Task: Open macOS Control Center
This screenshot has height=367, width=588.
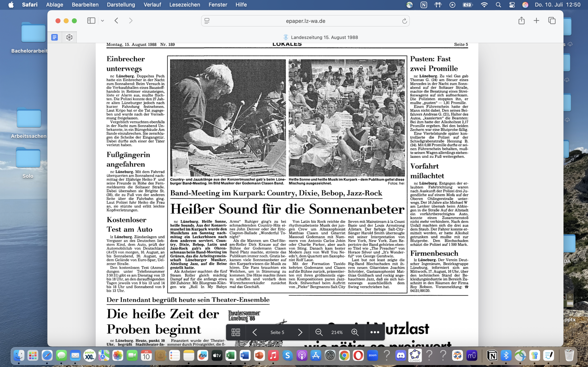Action: 512,5
